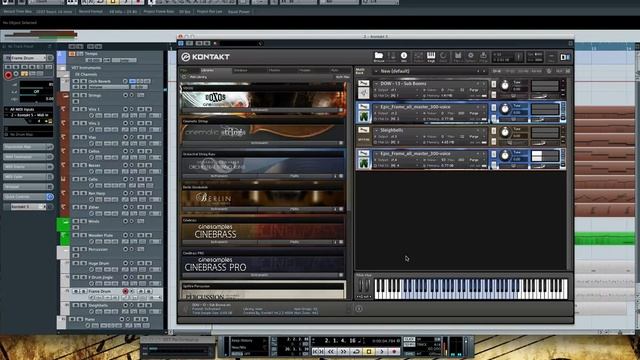The image size is (640, 360).
Task: Click volume slider of DOW - 13 - Sub Booms
Action: click(545, 96)
